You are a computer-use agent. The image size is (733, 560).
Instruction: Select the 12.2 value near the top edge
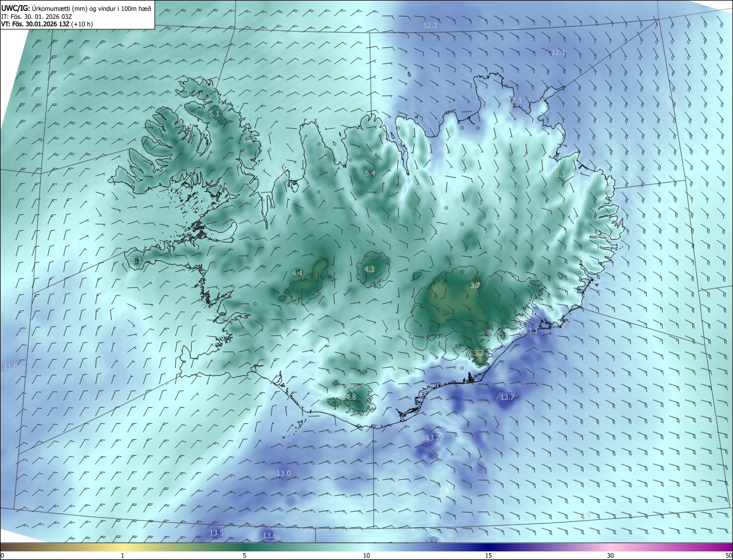click(430, 26)
